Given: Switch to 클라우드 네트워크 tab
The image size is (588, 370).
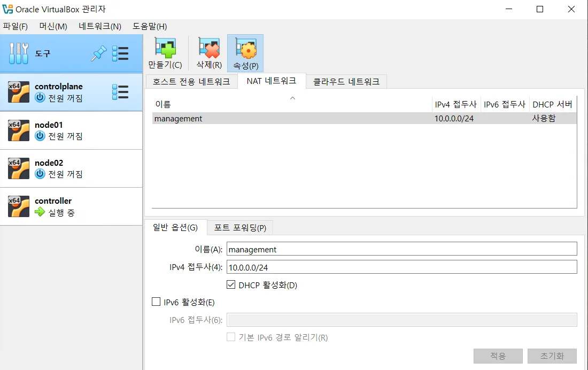Looking at the screenshot, I should tap(346, 81).
